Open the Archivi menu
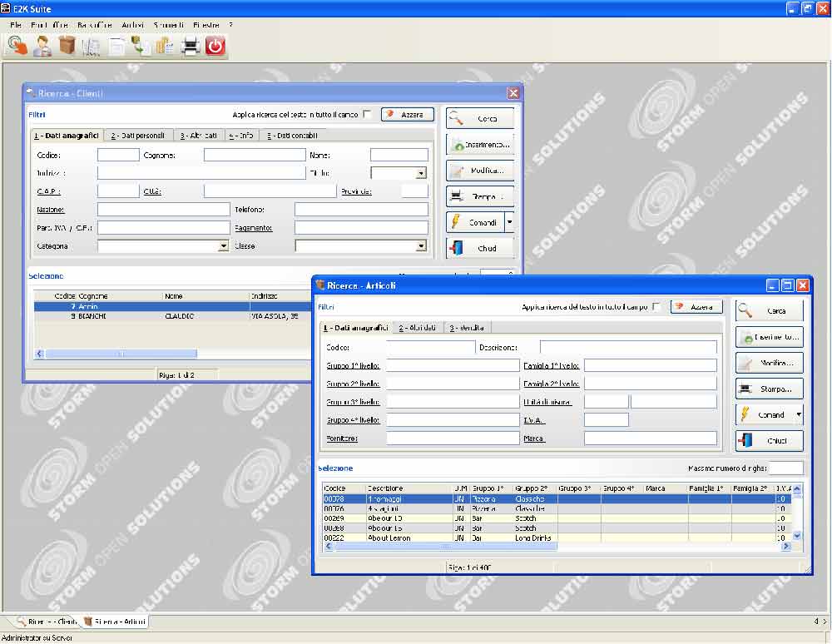 coord(132,25)
